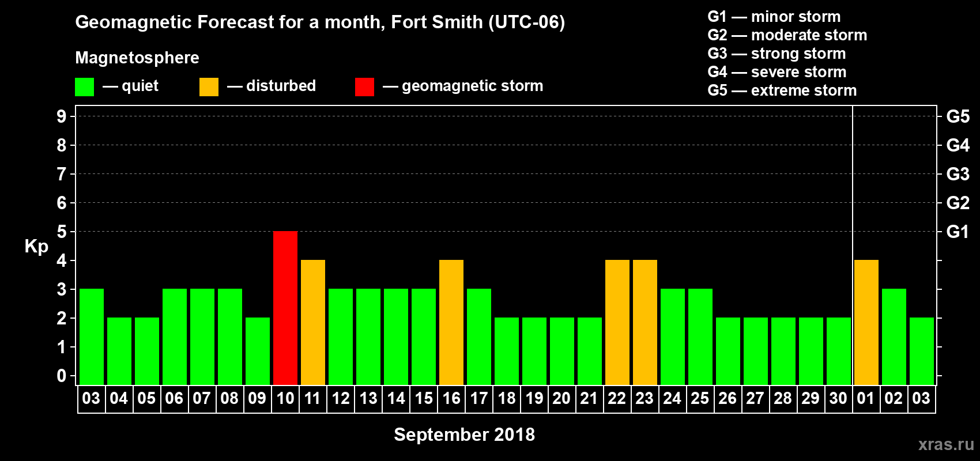980x461 pixels.
Task: Click the date label 30
Action: [x=838, y=399]
